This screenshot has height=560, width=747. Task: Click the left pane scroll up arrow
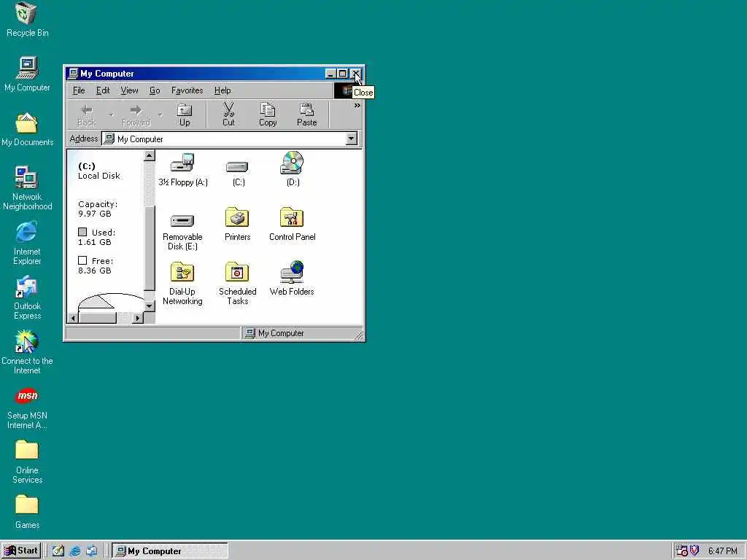click(x=149, y=156)
